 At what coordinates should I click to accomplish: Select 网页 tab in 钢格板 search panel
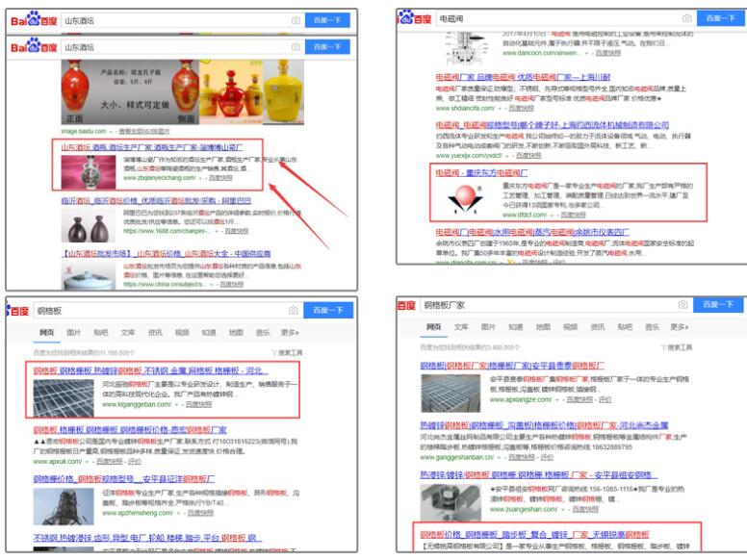click(46, 332)
